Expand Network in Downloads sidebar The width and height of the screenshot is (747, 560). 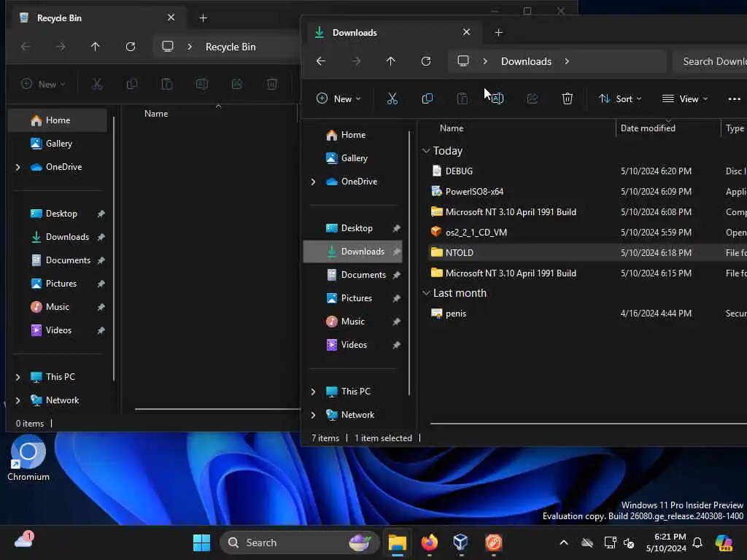coord(313,415)
